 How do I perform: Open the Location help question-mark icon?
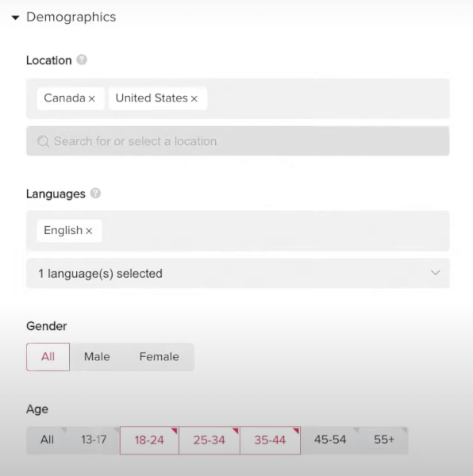pyautogui.click(x=82, y=59)
